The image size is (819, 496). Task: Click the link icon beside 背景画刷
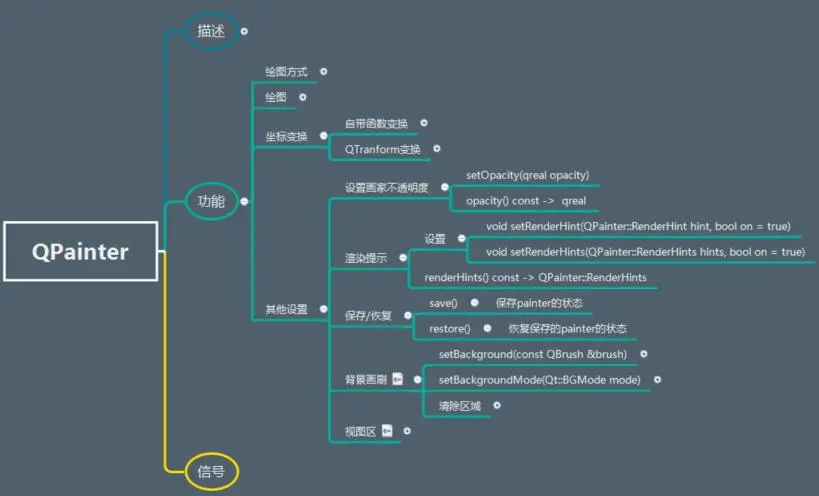pos(397,379)
